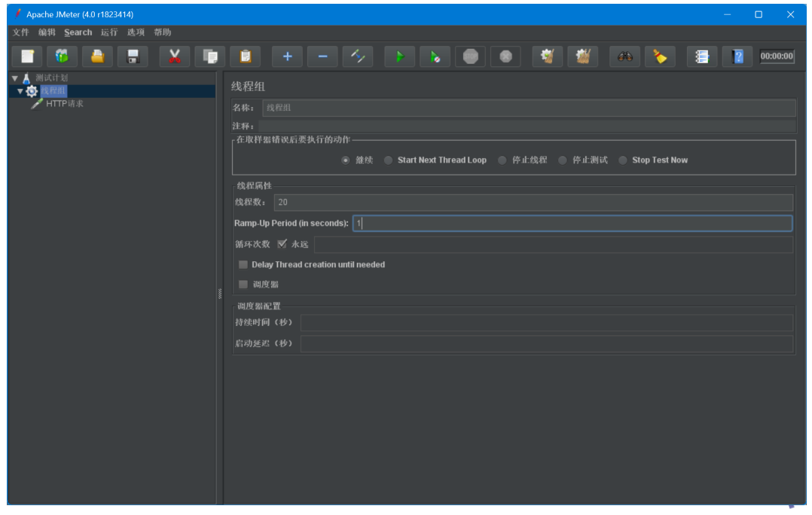This screenshot has height=515, width=812.
Task: Select Stop Test Now radio button
Action: [x=622, y=160]
